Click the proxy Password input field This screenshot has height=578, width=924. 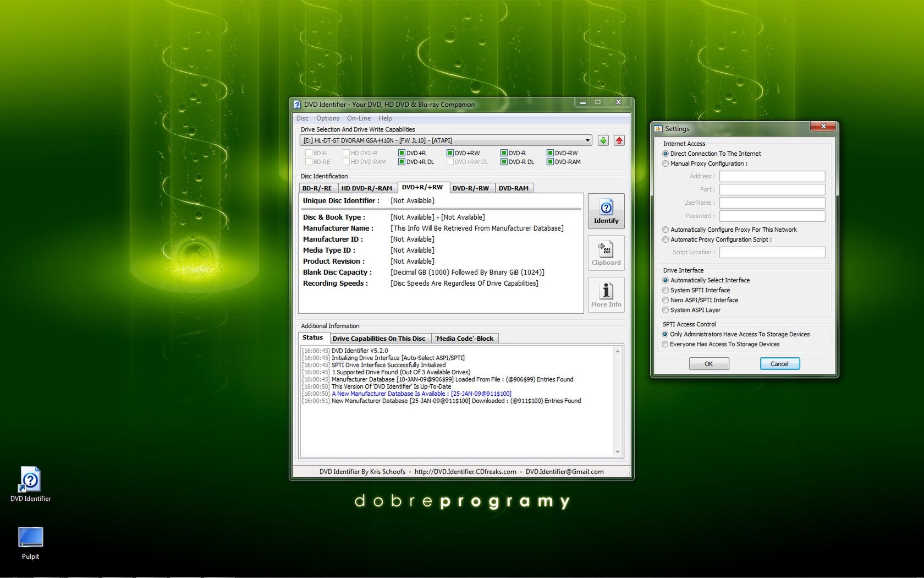772,216
